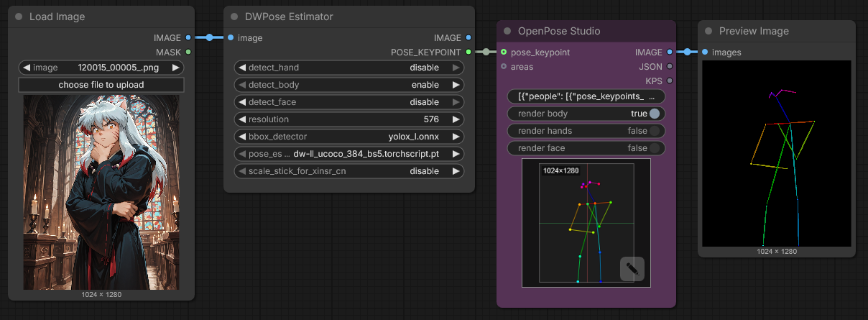Click the OpenPose Studio pose canvas preview

pos(586,223)
